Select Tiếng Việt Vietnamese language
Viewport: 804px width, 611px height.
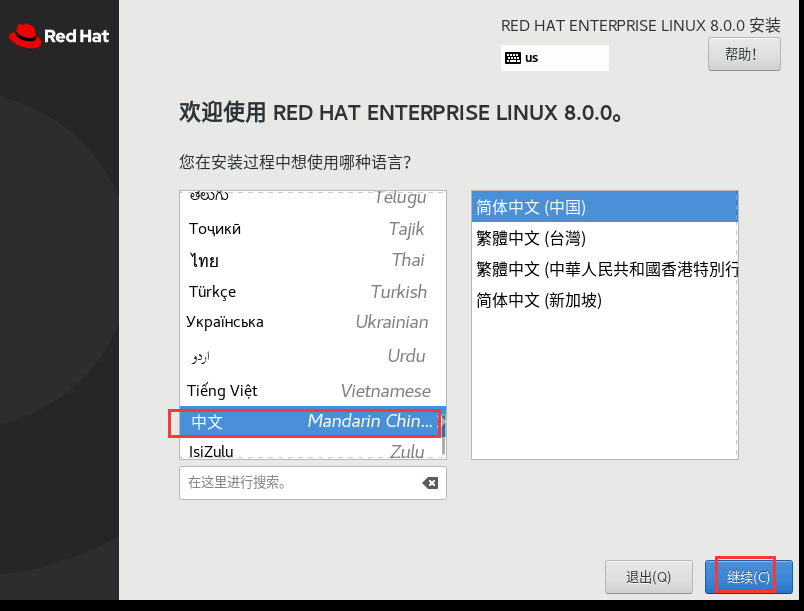tap(313, 391)
